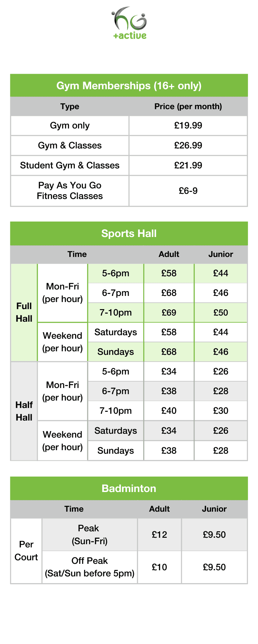Click the Full Hall row label
The height and width of the screenshot is (644, 258).
tap(24, 312)
